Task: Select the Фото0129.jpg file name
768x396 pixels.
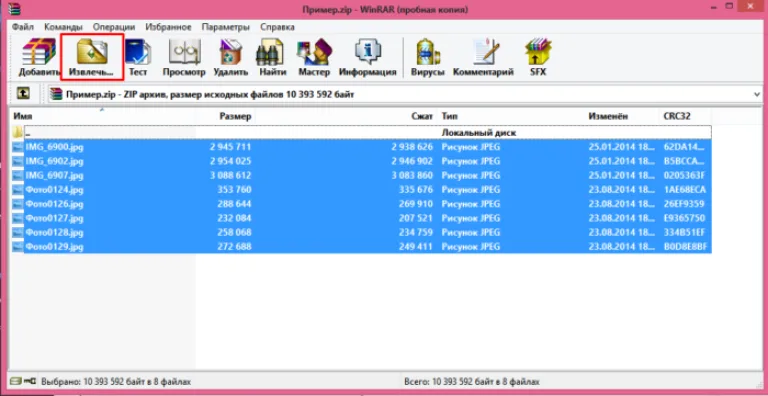Action: 54,247
